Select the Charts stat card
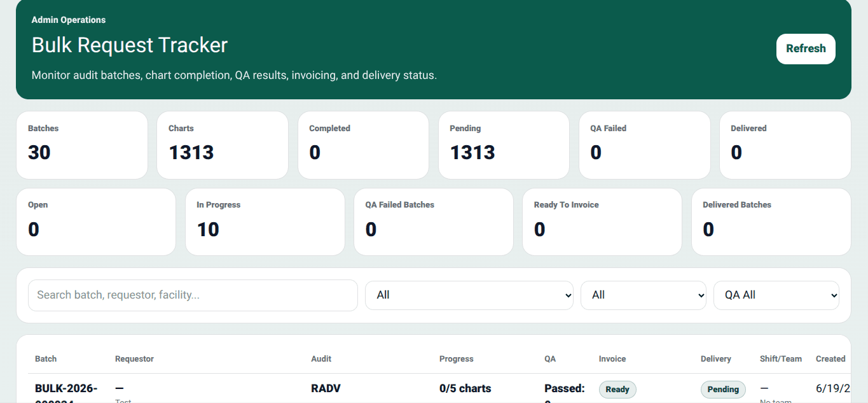This screenshot has height=403, width=868. 223,145
